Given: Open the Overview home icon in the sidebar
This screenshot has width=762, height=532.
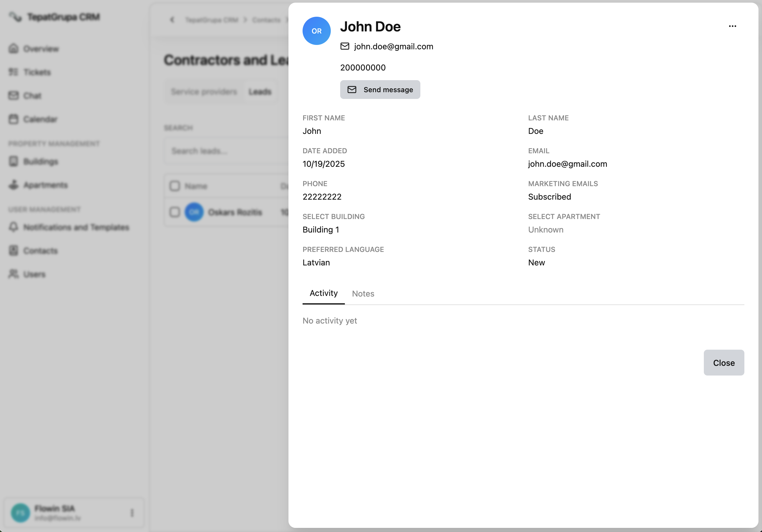Looking at the screenshot, I should pos(14,49).
